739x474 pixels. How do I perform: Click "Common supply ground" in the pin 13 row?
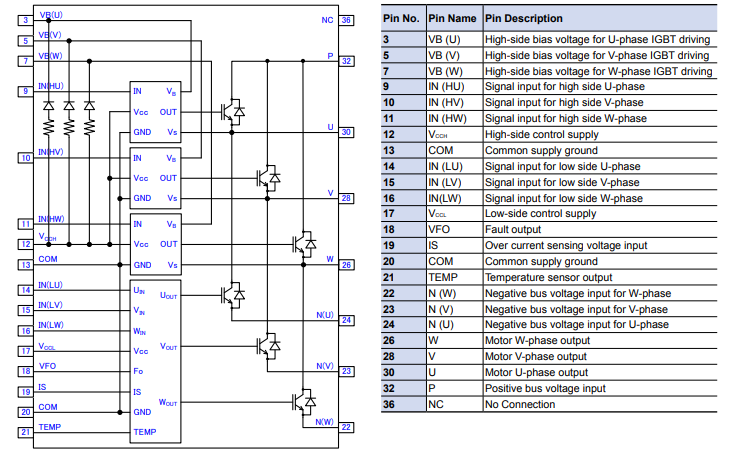[x=541, y=151]
